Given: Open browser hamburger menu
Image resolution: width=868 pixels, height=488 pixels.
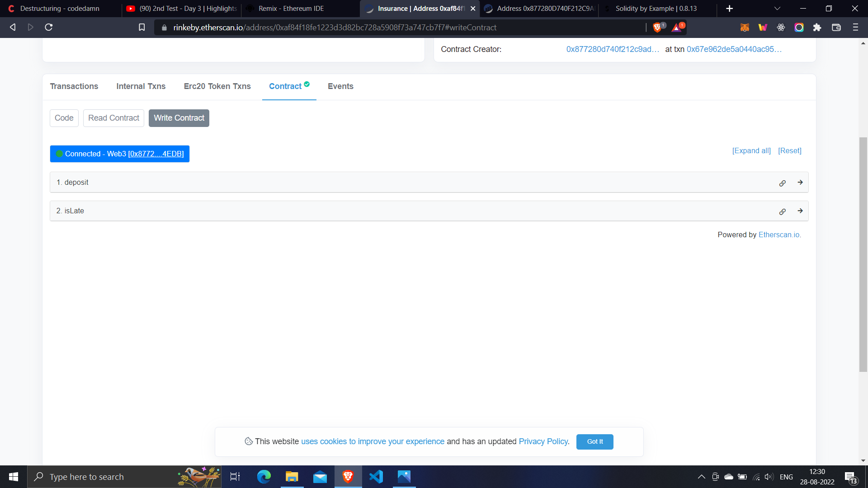Looking at the screenshot, I should click(x=855, y=27).
